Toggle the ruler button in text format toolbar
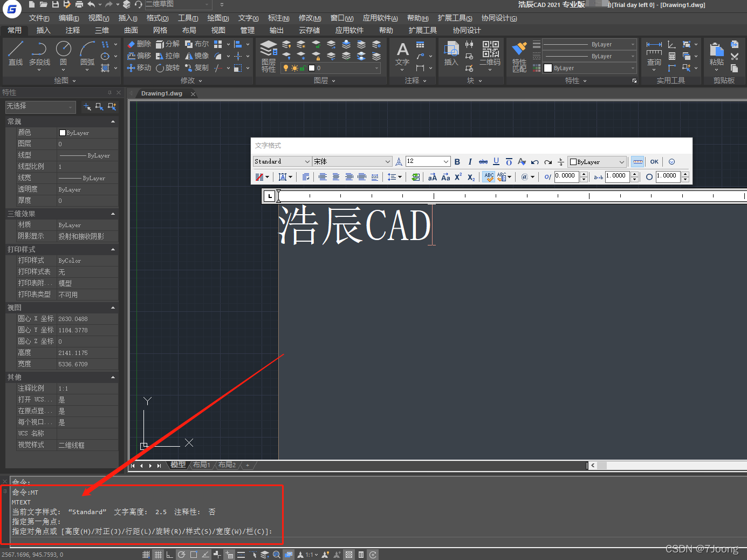 click(x=638, y=161)
